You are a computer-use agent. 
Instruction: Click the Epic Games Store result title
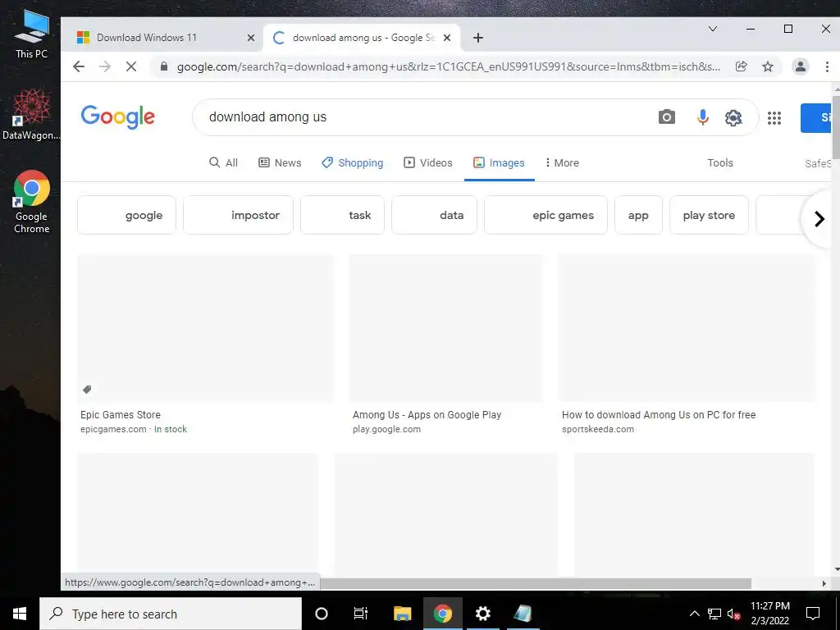pyautogui.click(x=121, y=414)
